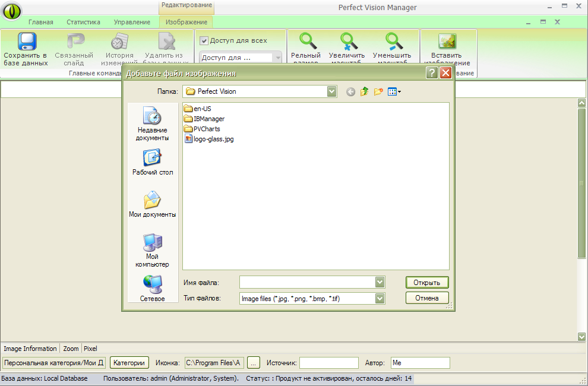
Task: Open Мой компьютер in places bar
Action: click(152, 250)
